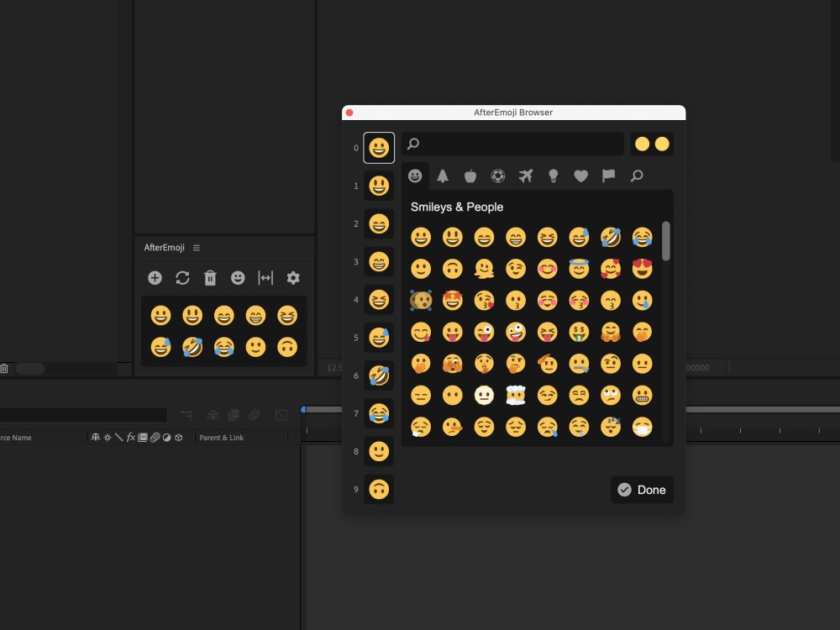Screen dimensions: 840x630
Task: Pick the rolling-eyes face emoji in grid
Action: tap(611, 396)
